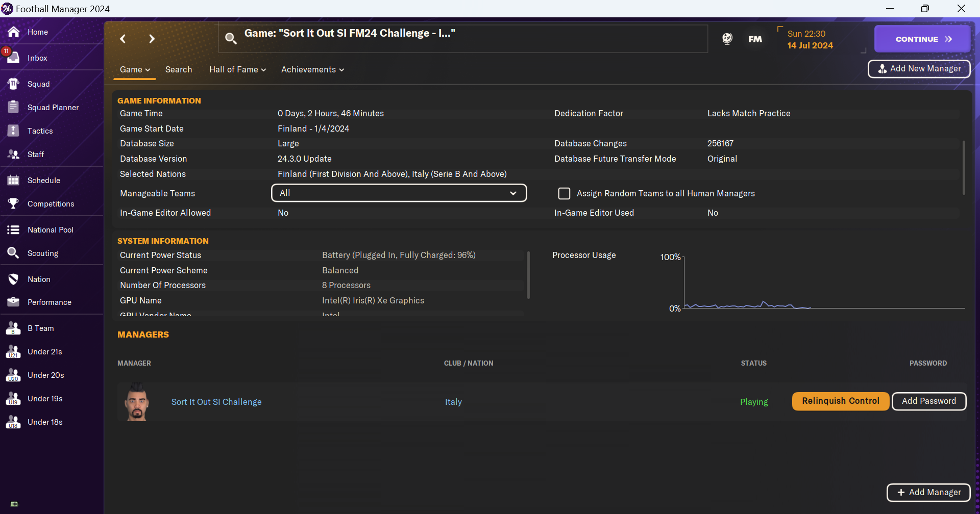This screenshot has width=980, height=514.
Task: Click the Balanced power scheme value
Action: pyautogui.click(x=340, y=270)
